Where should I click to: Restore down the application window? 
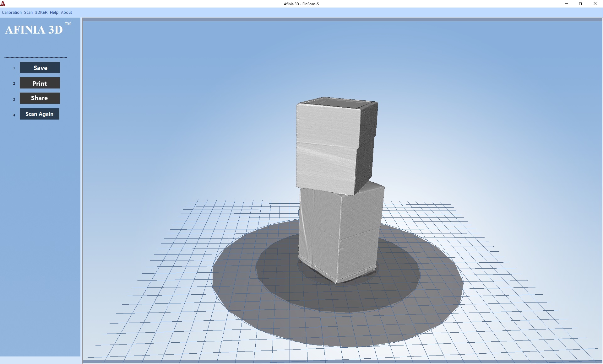point(581,4)
